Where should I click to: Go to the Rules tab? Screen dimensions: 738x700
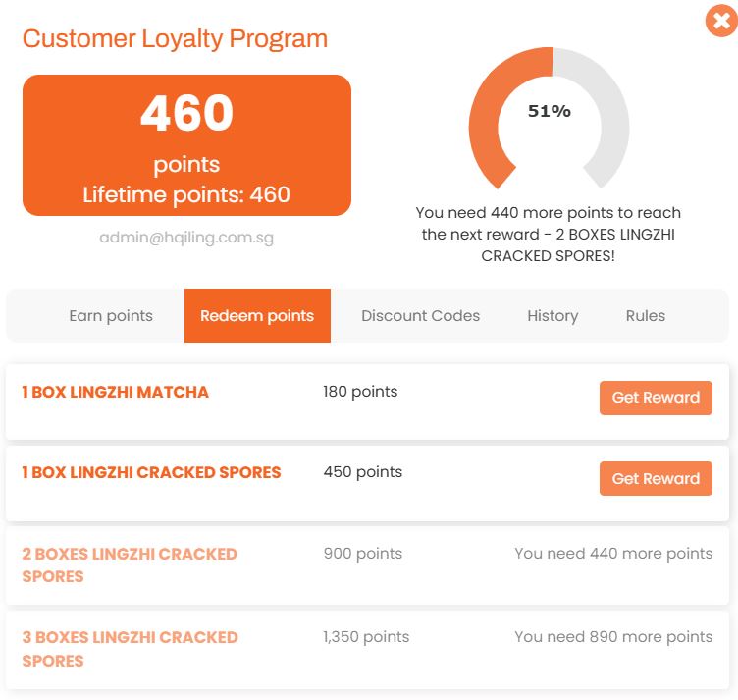click(x=646, y=316)
